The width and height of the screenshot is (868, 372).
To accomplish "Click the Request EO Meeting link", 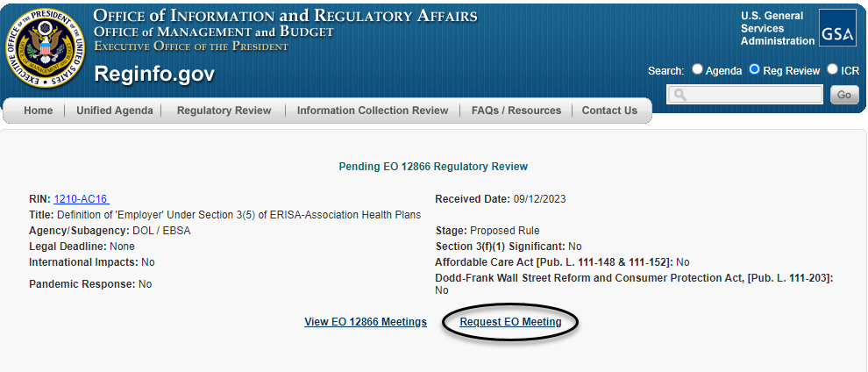I will click(510, 322).
